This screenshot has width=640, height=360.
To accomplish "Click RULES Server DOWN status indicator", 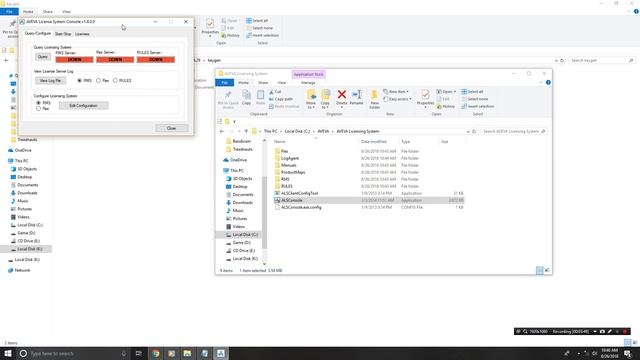I will pos(156,60).
